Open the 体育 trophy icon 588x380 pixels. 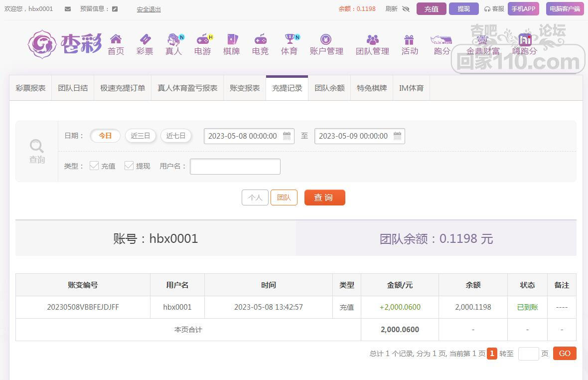coord(289,39)
